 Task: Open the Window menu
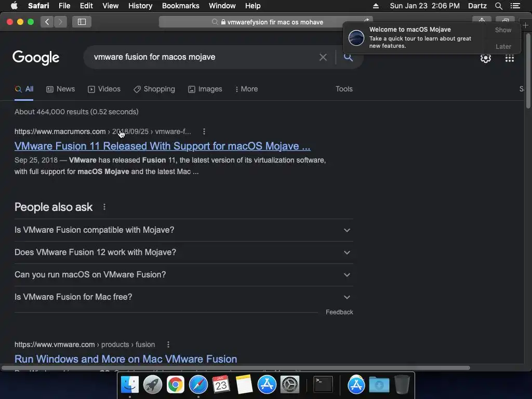pos(222,6)
